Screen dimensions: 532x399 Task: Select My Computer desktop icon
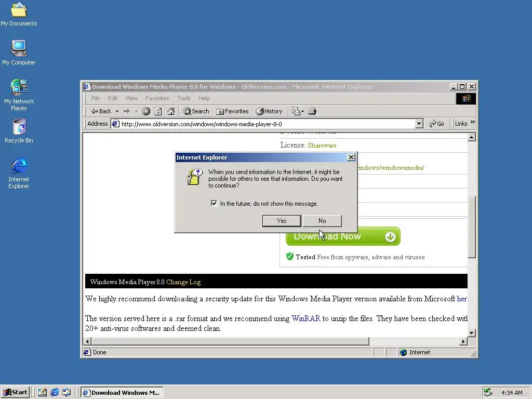click(19, 52)
